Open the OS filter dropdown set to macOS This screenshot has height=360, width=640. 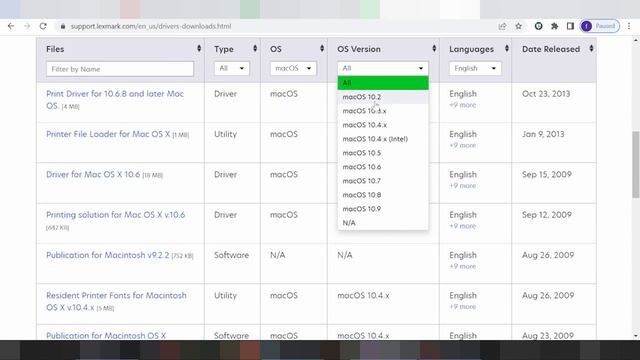coord(293,68)
